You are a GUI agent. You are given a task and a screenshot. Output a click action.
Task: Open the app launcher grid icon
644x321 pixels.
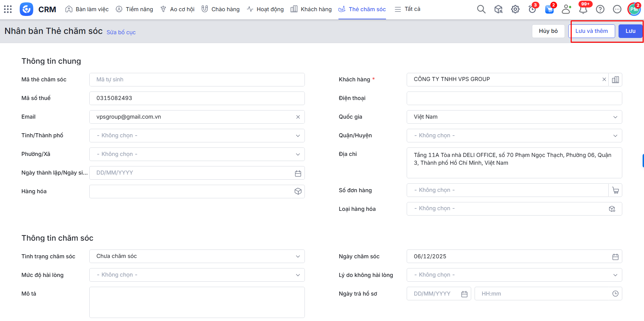coord(8,9)
